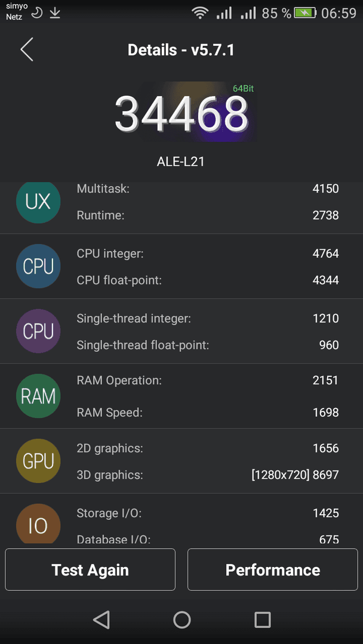Screen dimensions: 363x644
Task: Tap the Android home circle button
Action: (x=181, y=620)
